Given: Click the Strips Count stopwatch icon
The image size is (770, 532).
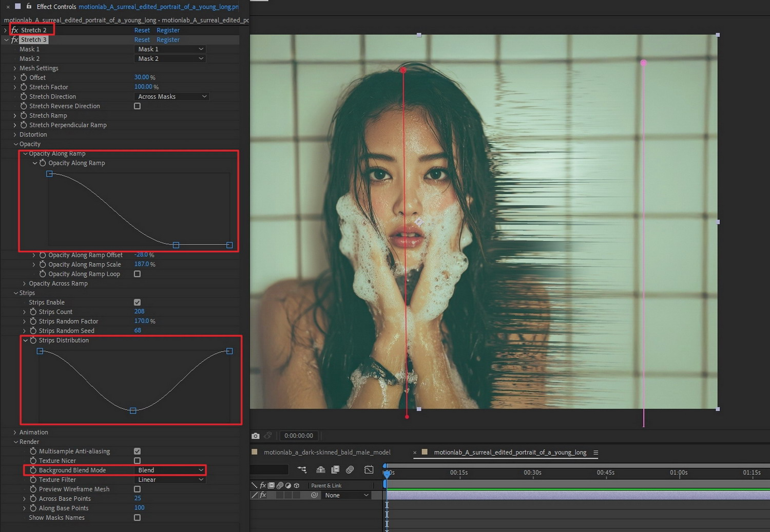Looking at the screenshot, I should [33, 312].
